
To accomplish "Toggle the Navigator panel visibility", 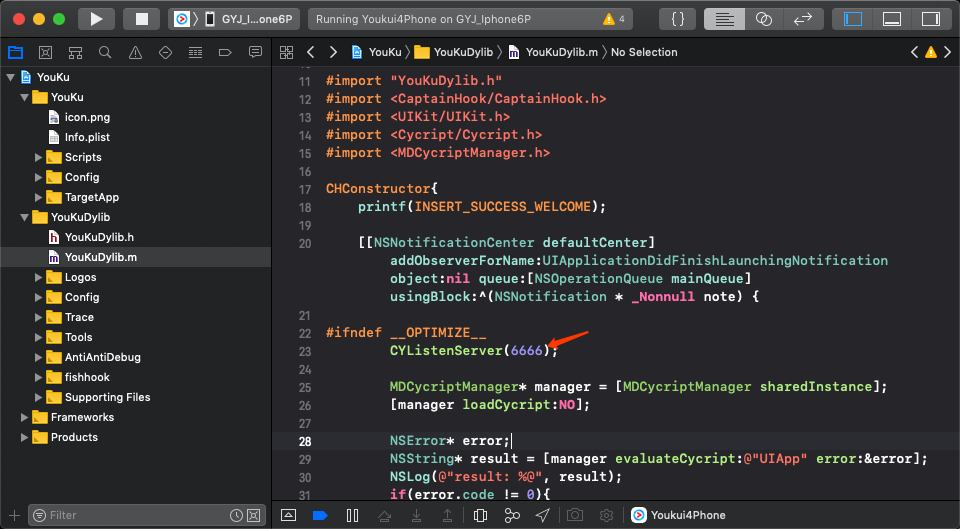I will click(x=853, y=19).
